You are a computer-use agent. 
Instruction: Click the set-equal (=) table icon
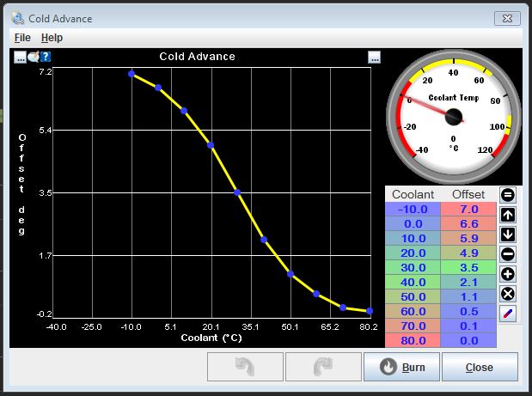[x=508, y=195]
